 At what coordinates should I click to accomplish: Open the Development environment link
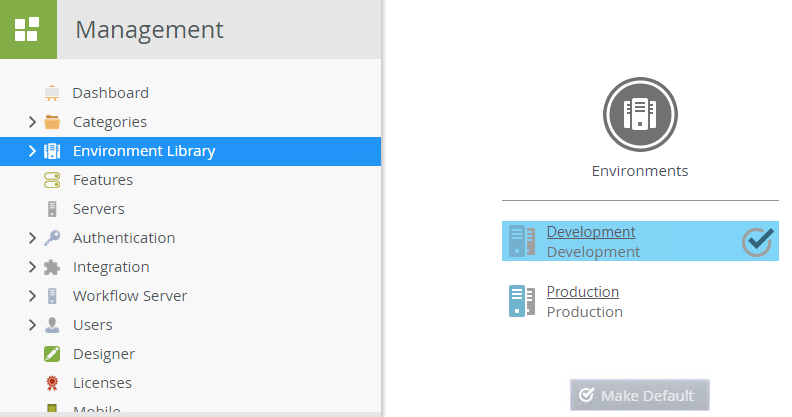coord(590,232)
